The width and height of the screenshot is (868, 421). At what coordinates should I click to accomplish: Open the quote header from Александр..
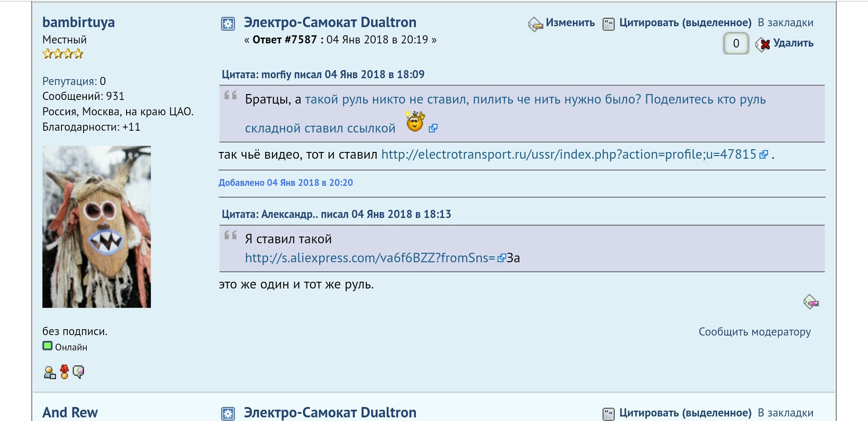coord(336,214)
